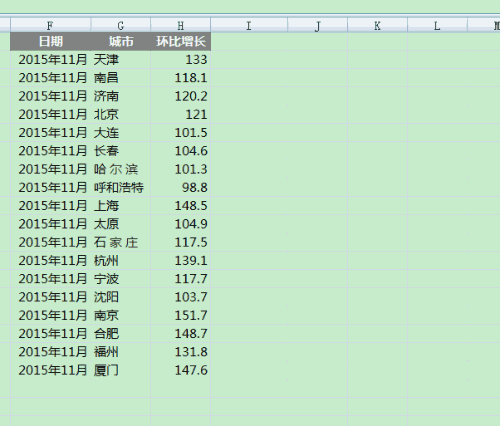Screen dimensions: 500x426
Task: Select the city cell 南昌
Action: point(120,78)
